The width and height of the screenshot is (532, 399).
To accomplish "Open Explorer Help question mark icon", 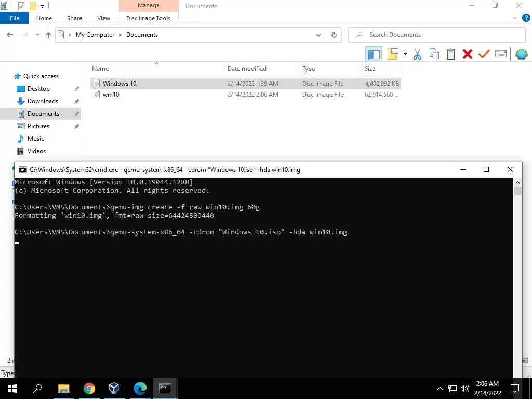I will [526, 18].
